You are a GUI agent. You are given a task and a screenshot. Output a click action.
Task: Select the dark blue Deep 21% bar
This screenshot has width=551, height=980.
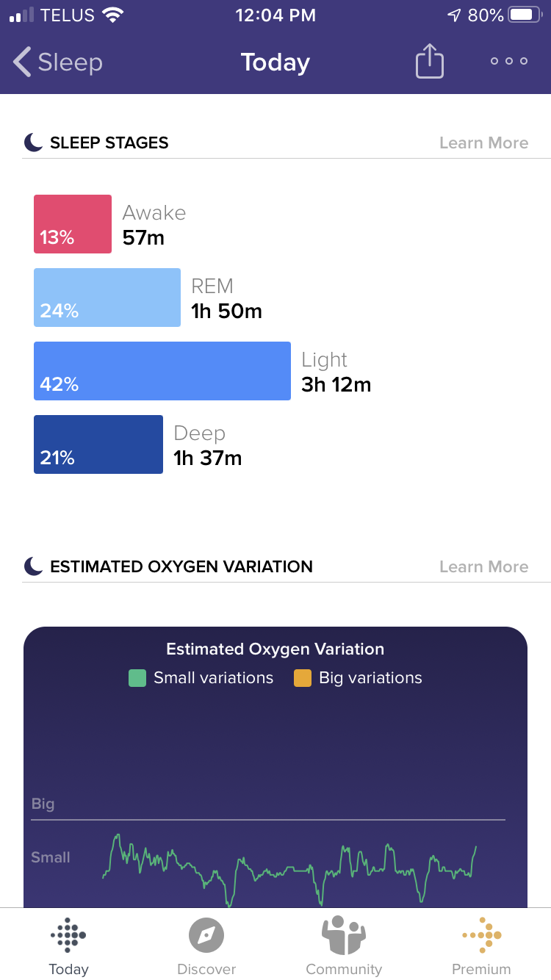(x=98, y=444)
